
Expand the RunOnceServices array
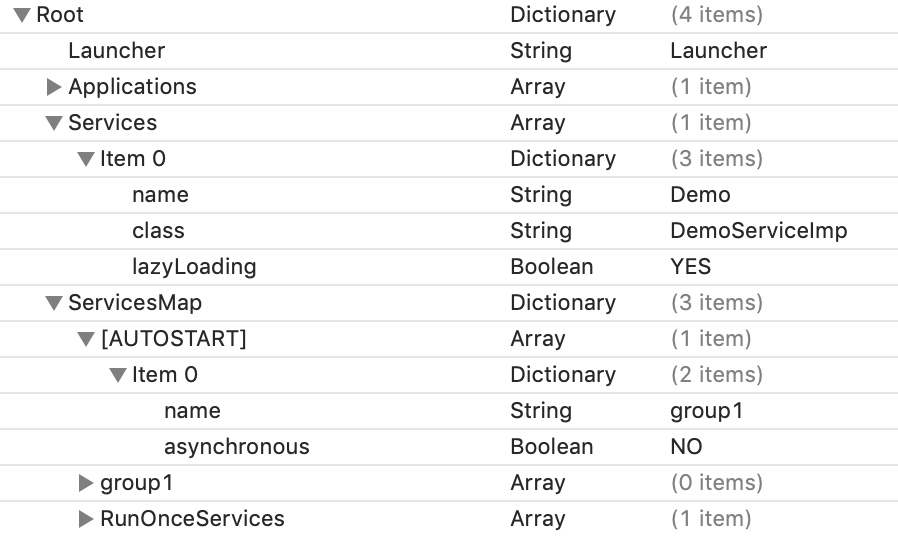[86, 519]
